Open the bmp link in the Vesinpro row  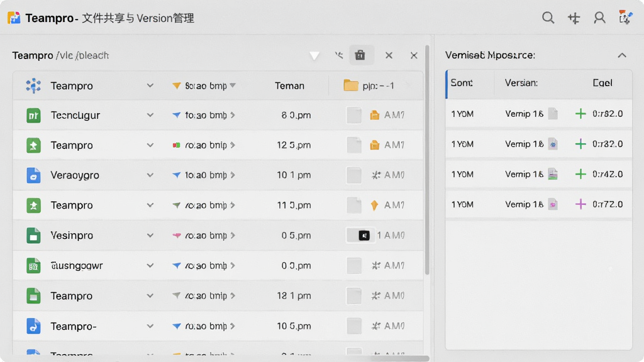click(210, 236)
